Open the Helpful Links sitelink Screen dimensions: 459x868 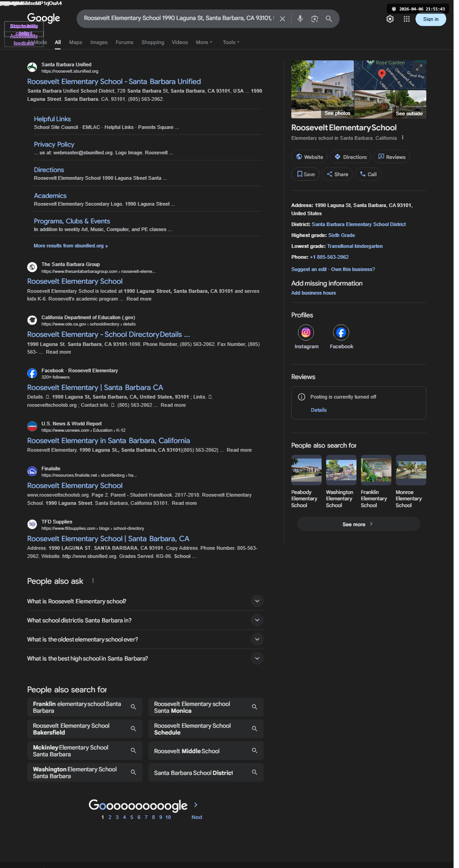52,119
